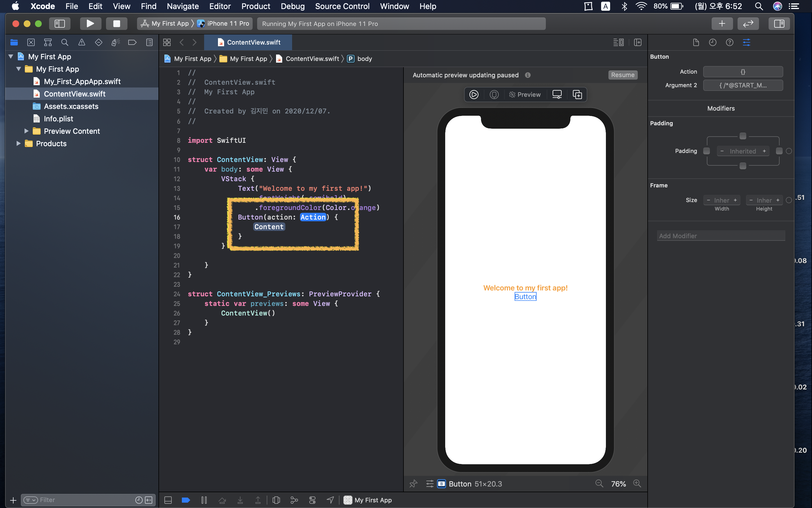The height and width of the screenshot is (508, 812).
Task: Increase the frame Height value
Action: pyautogui.click(x=777, y=200)
